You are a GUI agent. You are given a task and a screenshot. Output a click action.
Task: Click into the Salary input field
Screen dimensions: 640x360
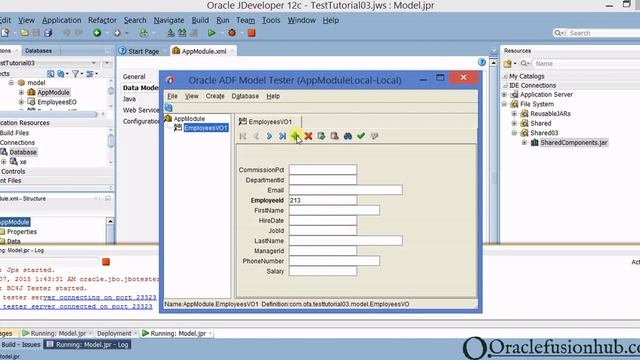click(x=323, y=271)
